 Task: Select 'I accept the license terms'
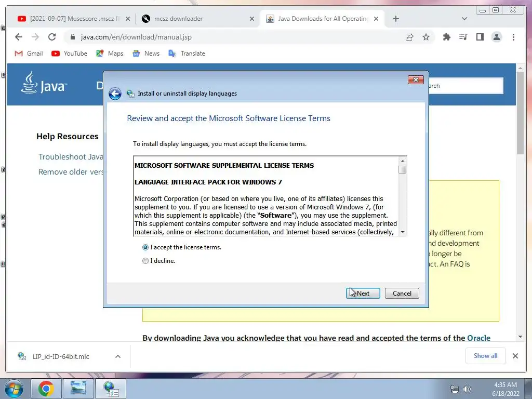(x=182, y=247)
